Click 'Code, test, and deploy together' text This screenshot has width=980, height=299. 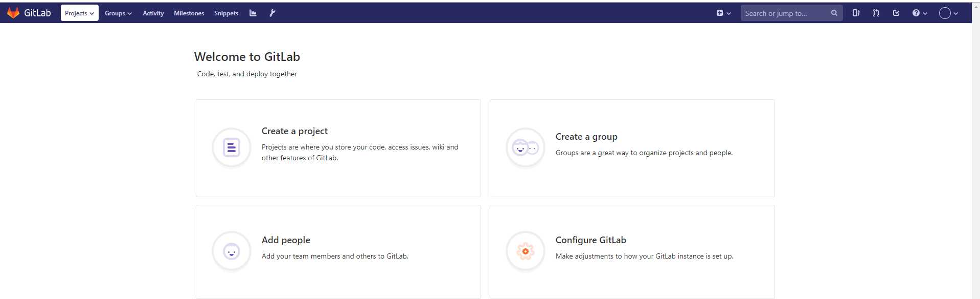point(247,74)
